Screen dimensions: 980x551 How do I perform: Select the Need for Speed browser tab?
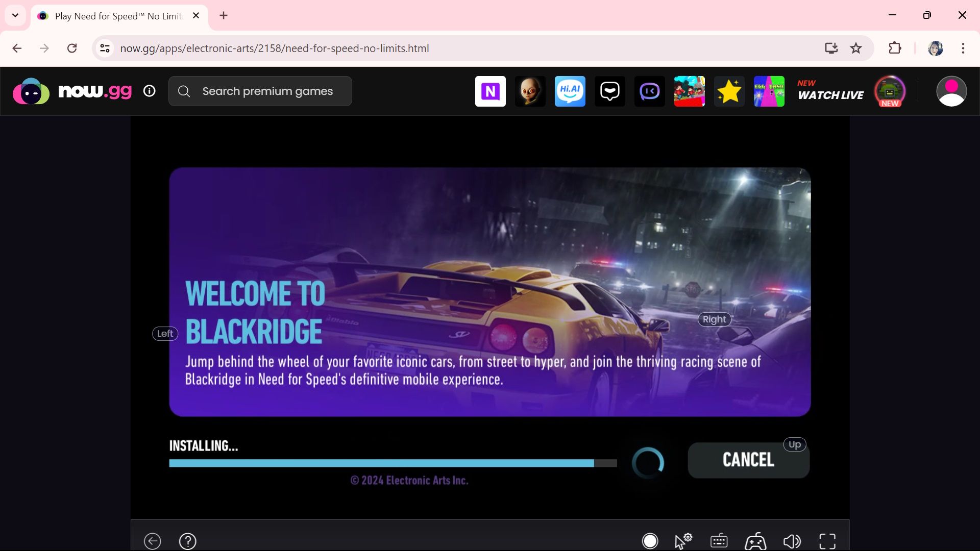click(119, 16)
